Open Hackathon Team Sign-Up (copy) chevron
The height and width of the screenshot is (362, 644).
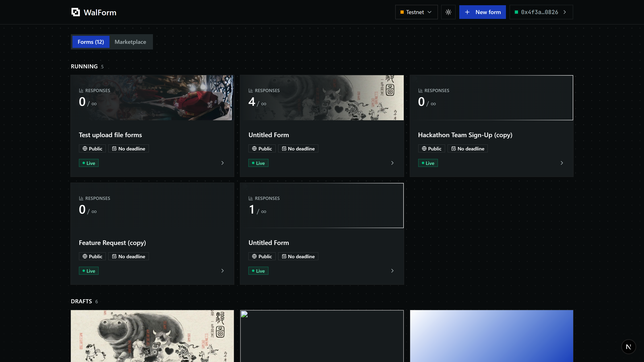(x=562, y=163)
